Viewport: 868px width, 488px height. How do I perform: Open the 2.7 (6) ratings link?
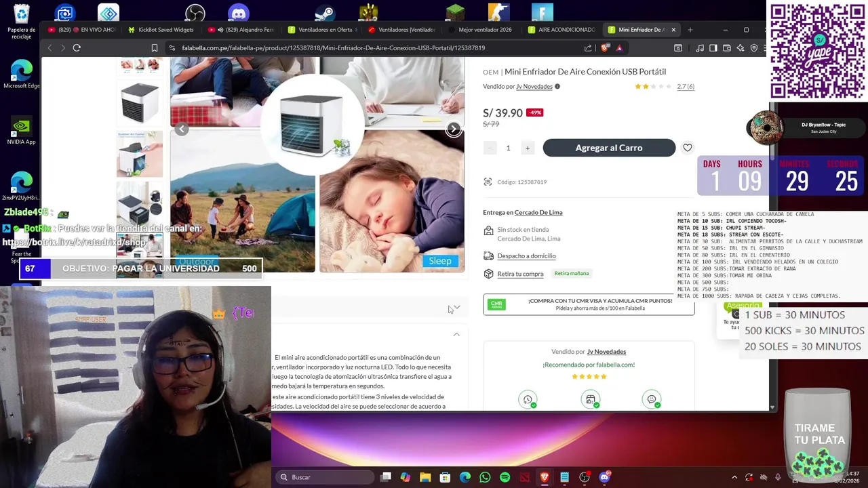click(x=686, y=87)
